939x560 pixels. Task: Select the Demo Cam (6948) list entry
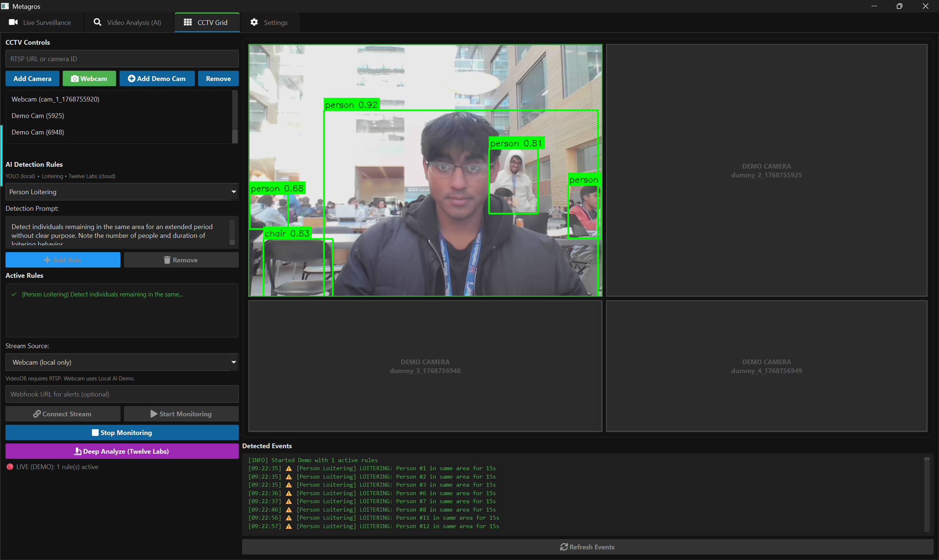point(38,132)
